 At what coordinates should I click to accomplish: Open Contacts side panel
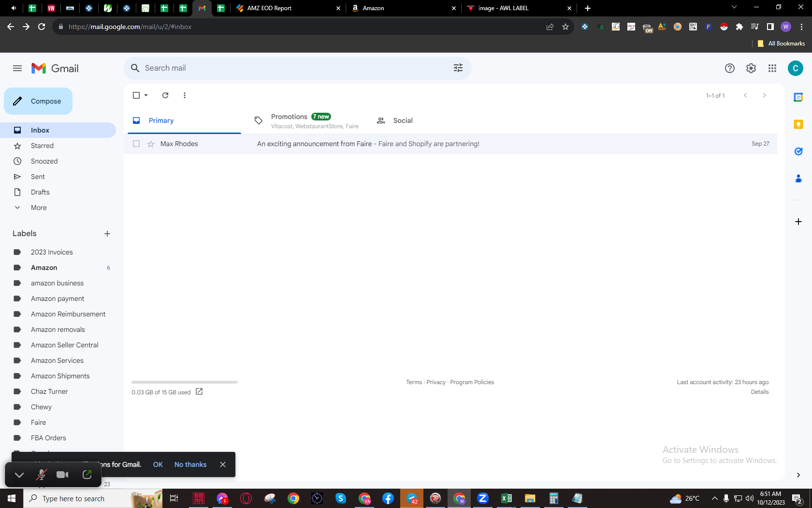798,179
